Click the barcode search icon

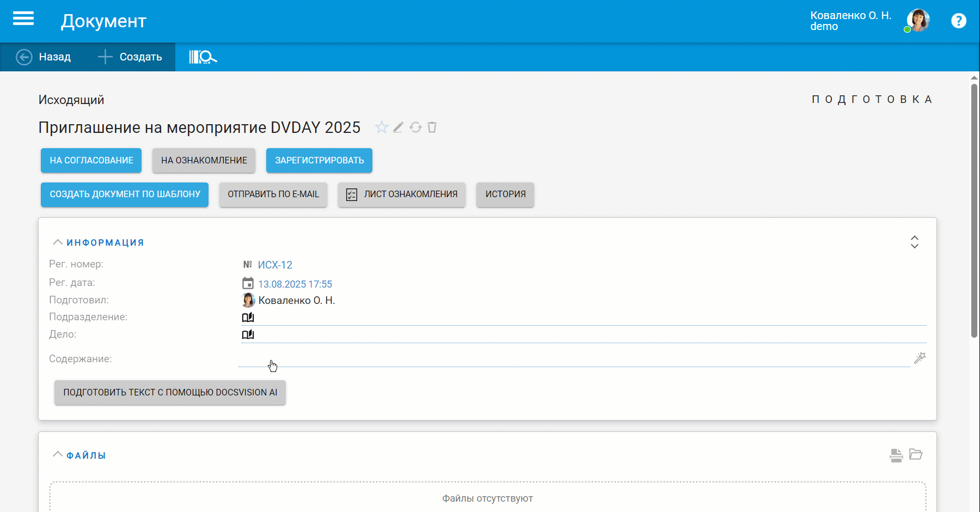point(203,57)
